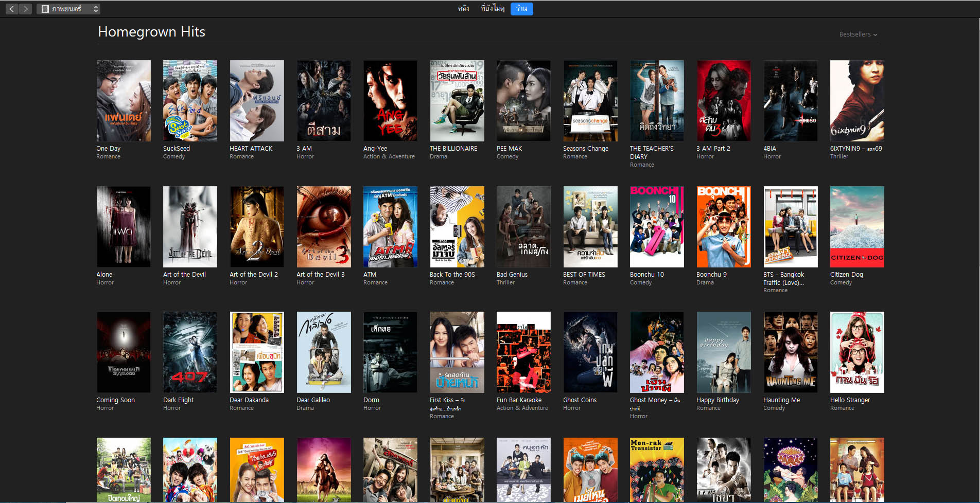Open the 4BIA poster

click(791, 101)
